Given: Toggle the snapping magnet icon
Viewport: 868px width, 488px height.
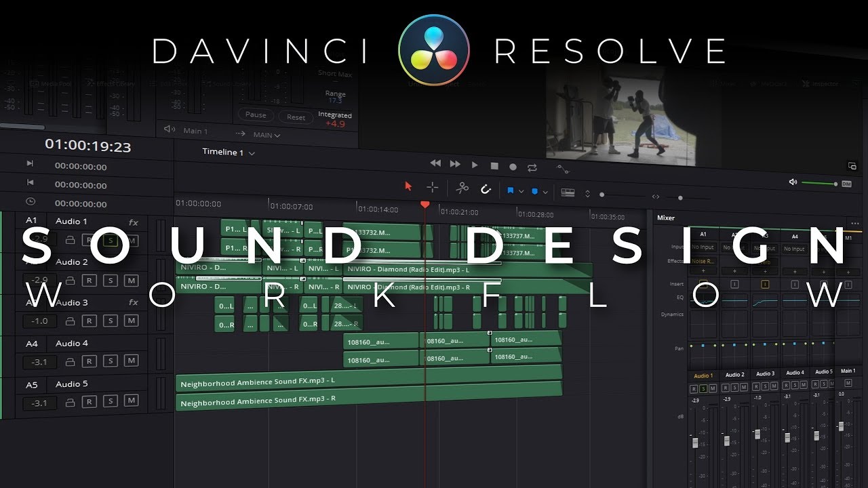Looking at the screenshot, I should pos(486,190).
